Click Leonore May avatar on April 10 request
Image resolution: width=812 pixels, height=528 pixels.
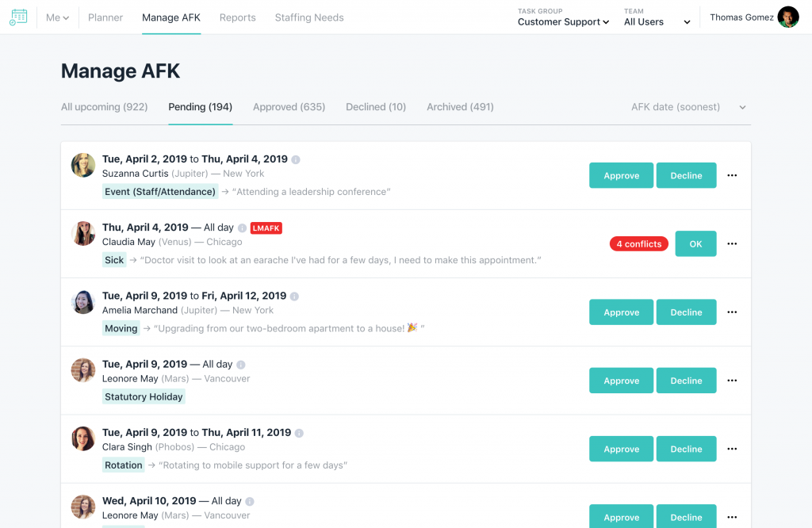click(x=82, y=507)
